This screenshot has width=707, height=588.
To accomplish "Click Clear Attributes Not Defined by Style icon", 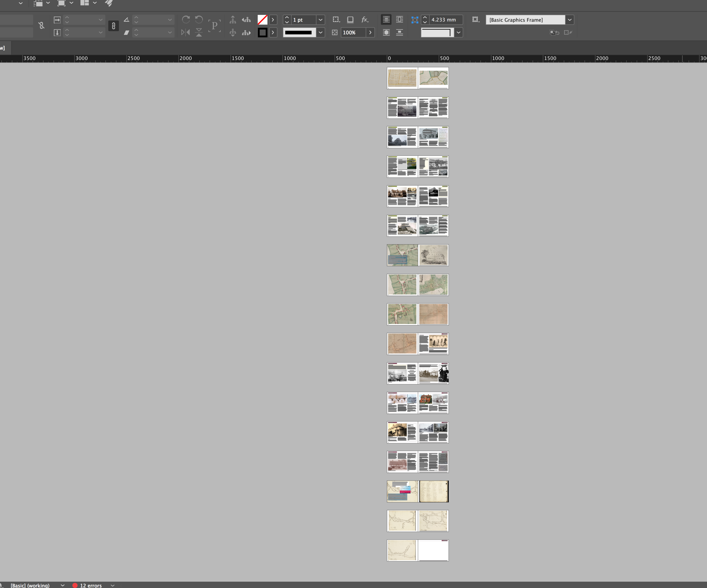I will (x=568, y=33).
